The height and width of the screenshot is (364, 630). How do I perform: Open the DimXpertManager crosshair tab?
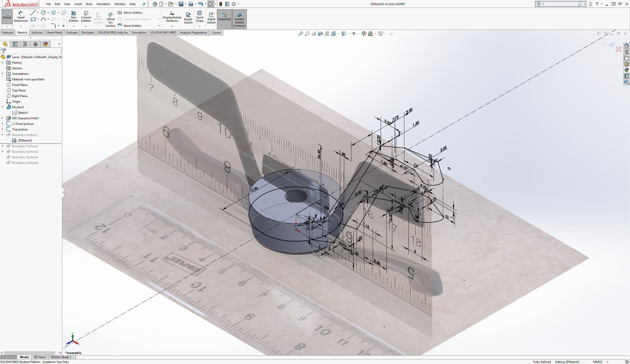click(x=35, y=44)
